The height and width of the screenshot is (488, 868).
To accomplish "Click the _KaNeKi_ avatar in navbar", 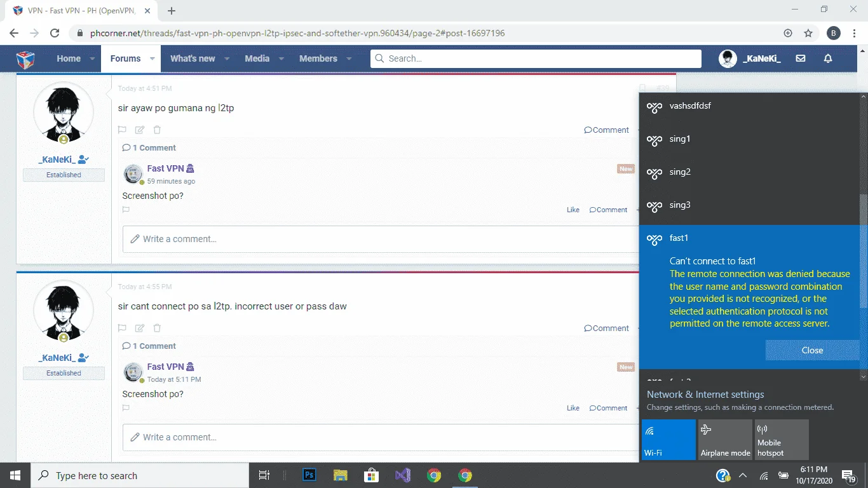I will pos(728,58).
